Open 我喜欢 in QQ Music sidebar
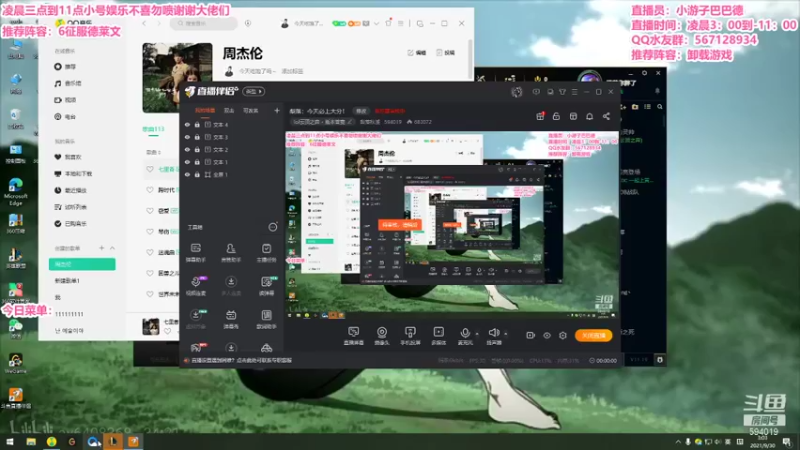Image resolution: width=800 pixels, height=450 pixels. pyautogui.click(x=68, y=157)
